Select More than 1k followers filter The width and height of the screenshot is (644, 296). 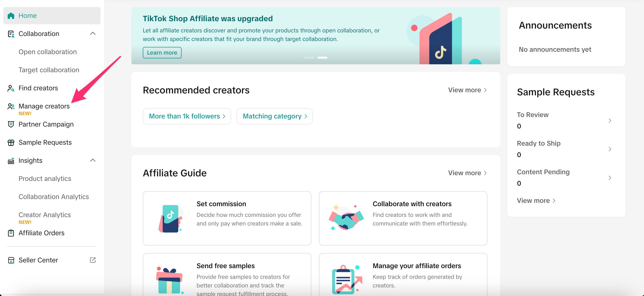(x=187, y=116)
